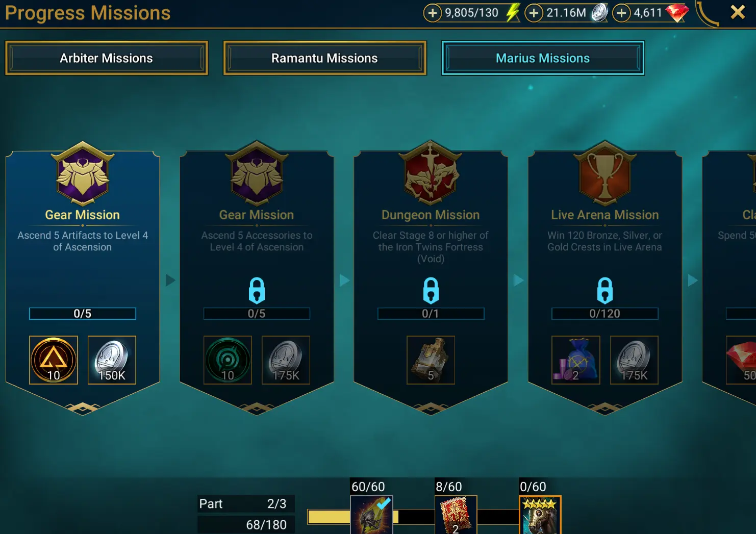The height and width of the screenshot is (534, 756).
Task: Click the lock on Live Arena Mission
Action: click(605, 290)
